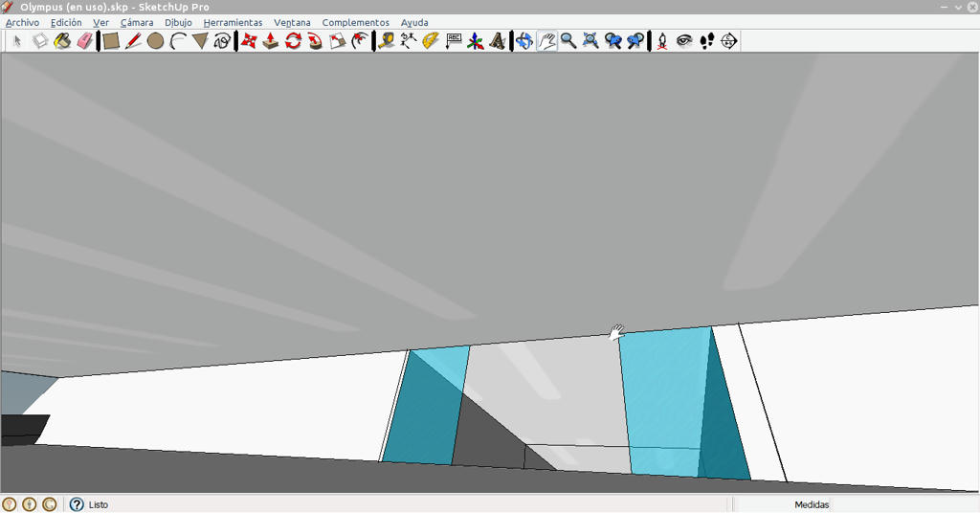980x513 pixels.
Task: Pick the Axes tool
Action: tap(475, 41)
